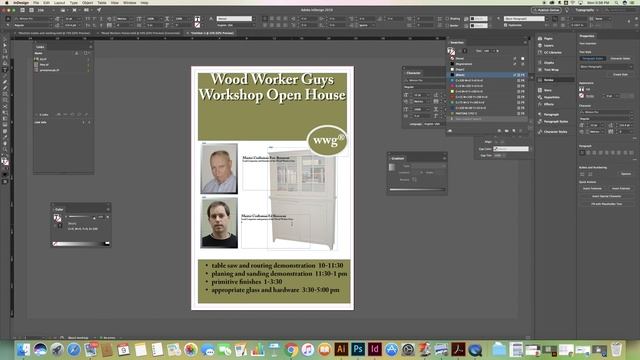
Task: Open the App Store from the Dock
Action: click(x=391, y=350)
